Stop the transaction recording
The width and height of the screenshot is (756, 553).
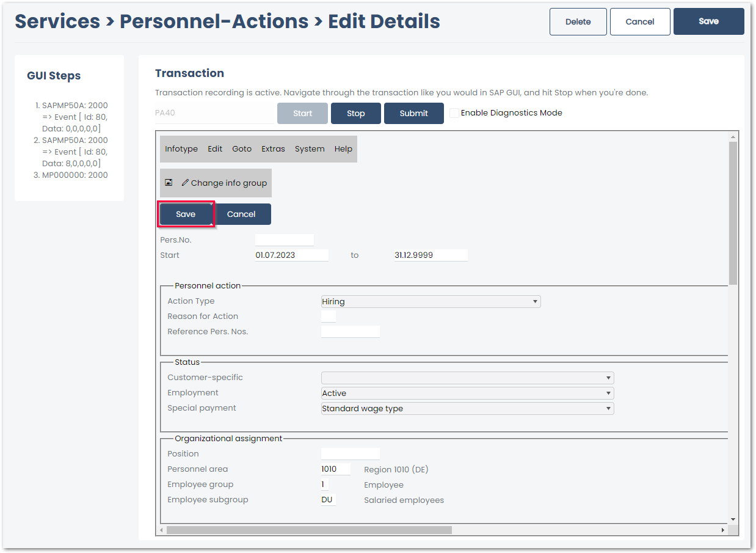(356, 114)
